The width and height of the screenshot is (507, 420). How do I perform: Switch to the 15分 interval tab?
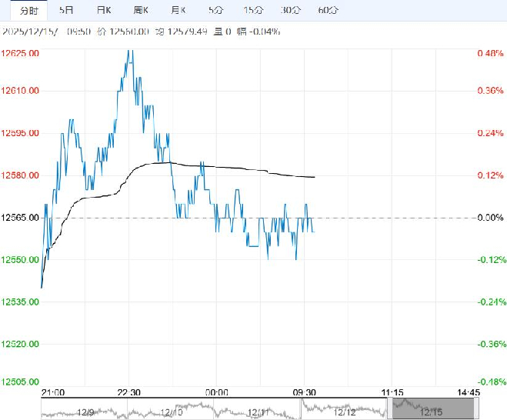point(252,10)
